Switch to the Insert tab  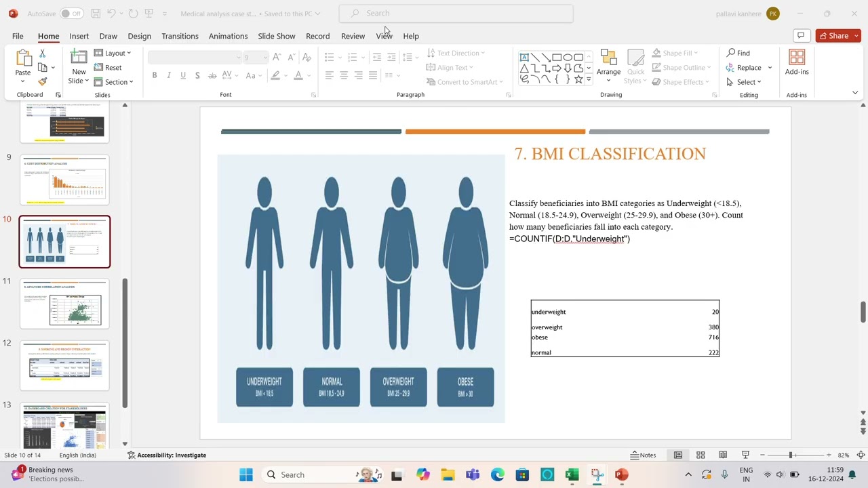tap(79, 36)
